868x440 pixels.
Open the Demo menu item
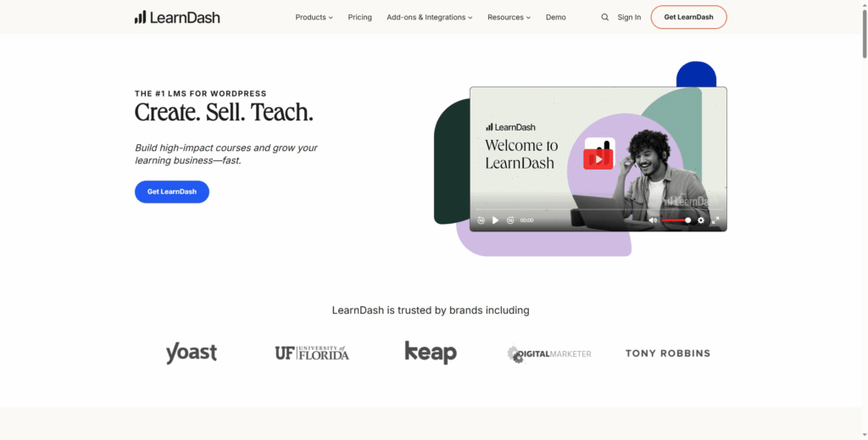[555, 17]
